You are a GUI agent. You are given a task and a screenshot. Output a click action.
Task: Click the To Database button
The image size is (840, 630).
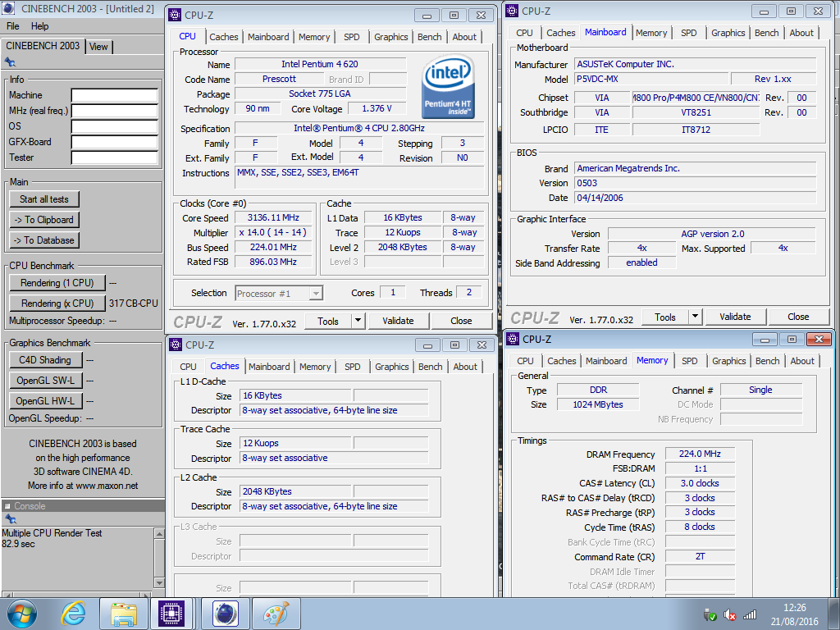pos(44,240)
